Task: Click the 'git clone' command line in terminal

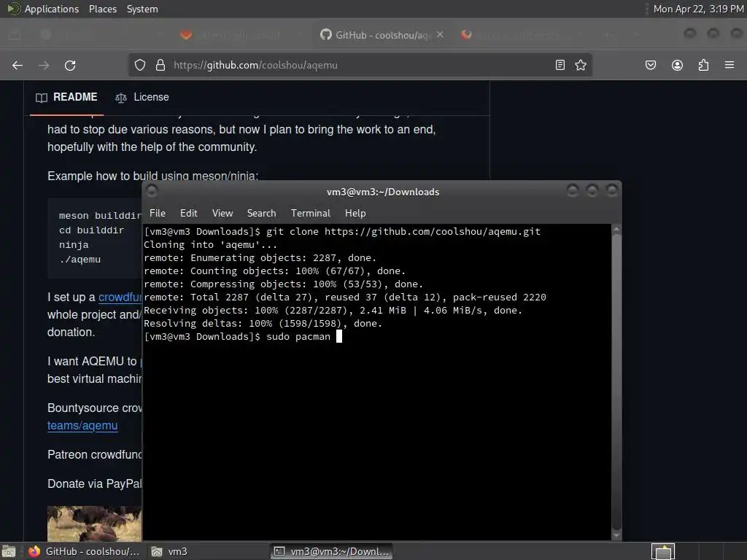Action: coord(342,231)
